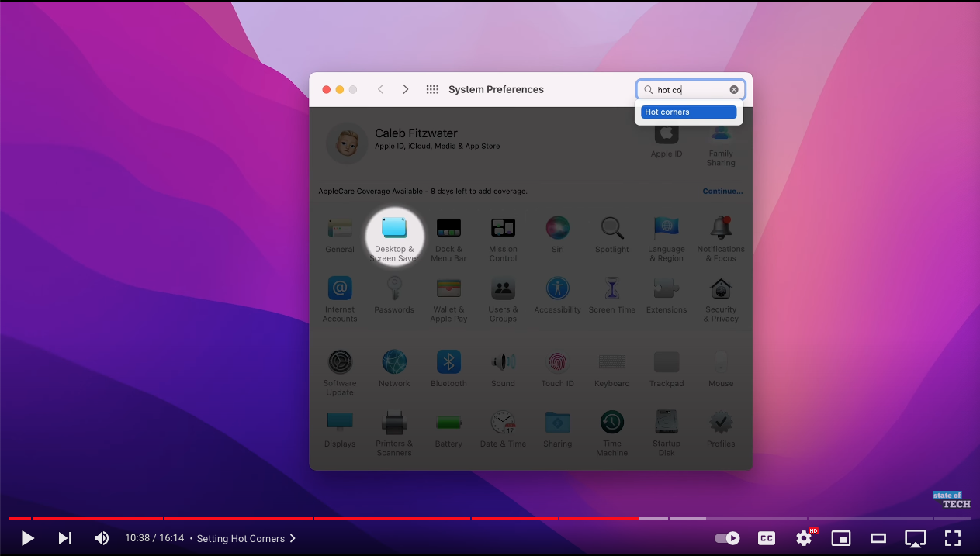Open Printers & Scanners pane
980x556 pixels.
(394, 423)
